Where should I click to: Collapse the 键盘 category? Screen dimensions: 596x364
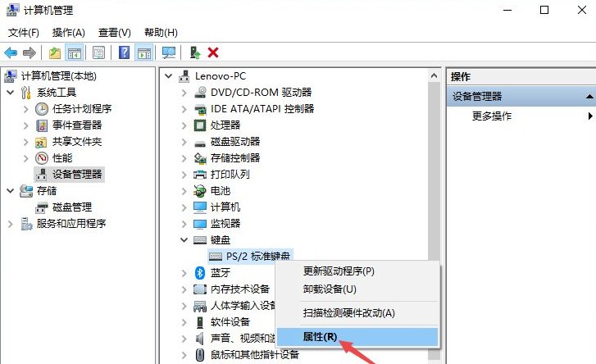(184, 239)
